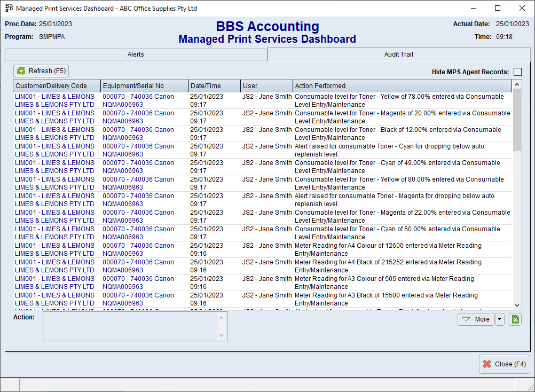This screenshot has height=392, width=535.
Task: Select the Audit Trail tab
Action: [398, 54]
